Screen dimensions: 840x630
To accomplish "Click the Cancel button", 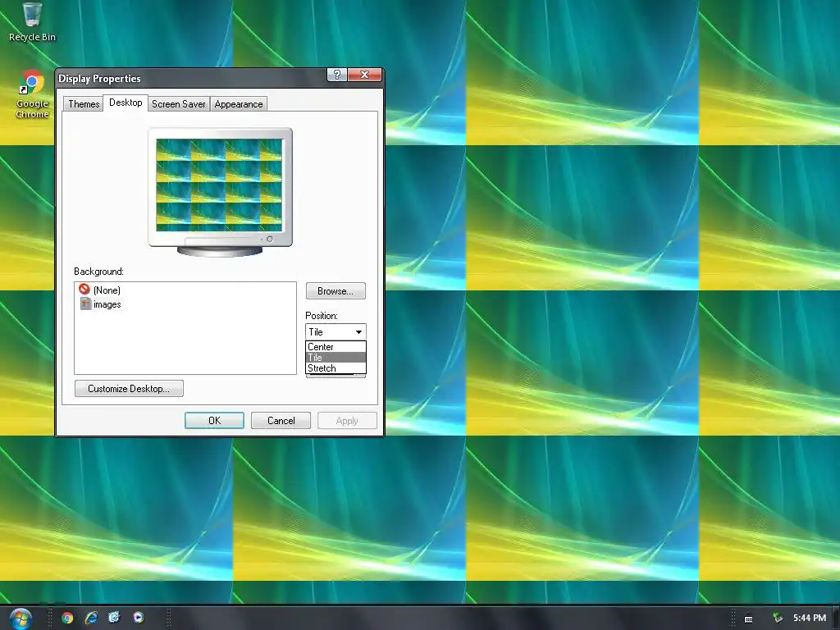I will 281,421.
